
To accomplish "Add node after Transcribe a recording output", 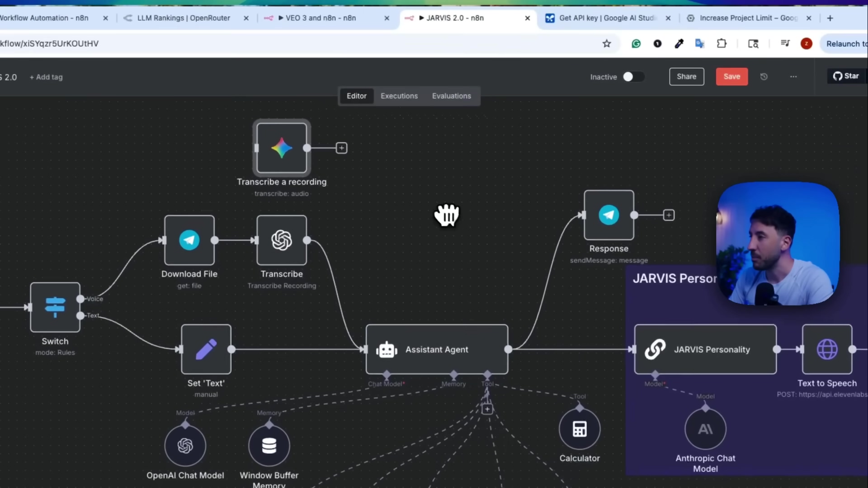I will tap(341, 148).
